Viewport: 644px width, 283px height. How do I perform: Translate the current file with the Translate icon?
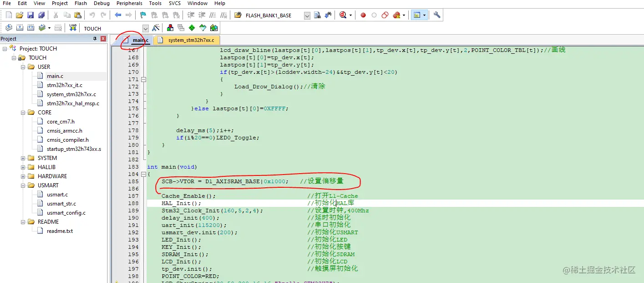[x=9, y=28]
